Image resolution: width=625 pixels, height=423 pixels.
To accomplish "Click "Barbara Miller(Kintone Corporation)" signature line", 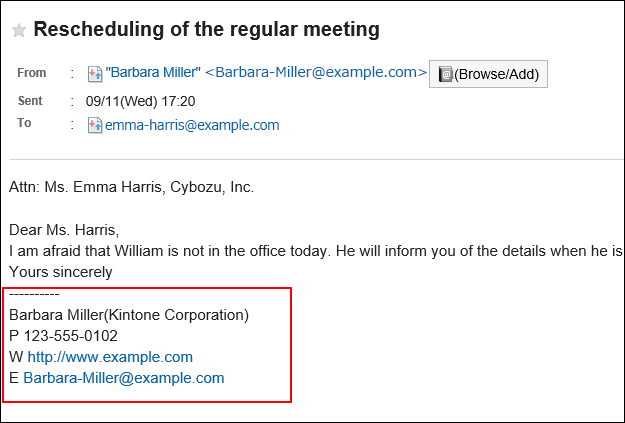I will click(x=129, y=315).
